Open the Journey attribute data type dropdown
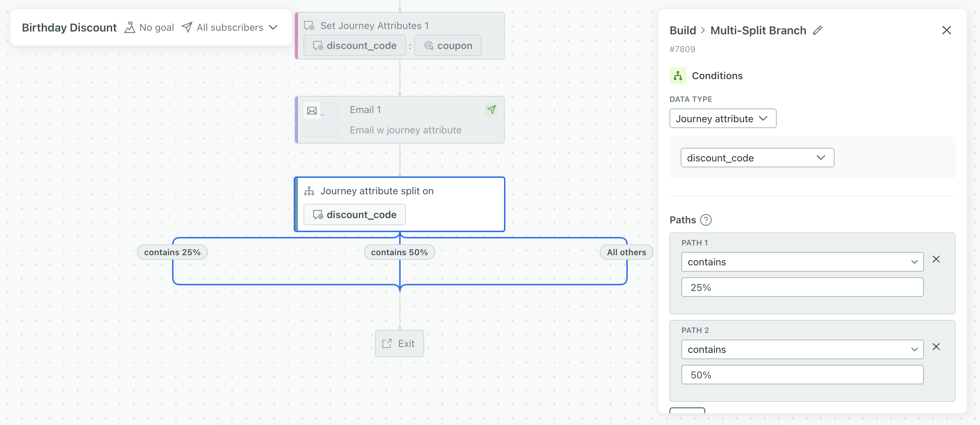This screenshot has width=980, height=425. [x=722, y=118]
